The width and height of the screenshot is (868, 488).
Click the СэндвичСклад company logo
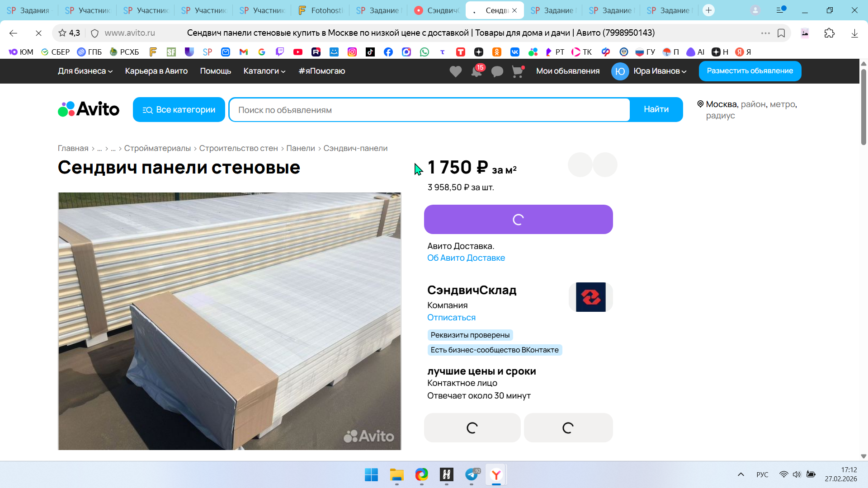(590, 297)
